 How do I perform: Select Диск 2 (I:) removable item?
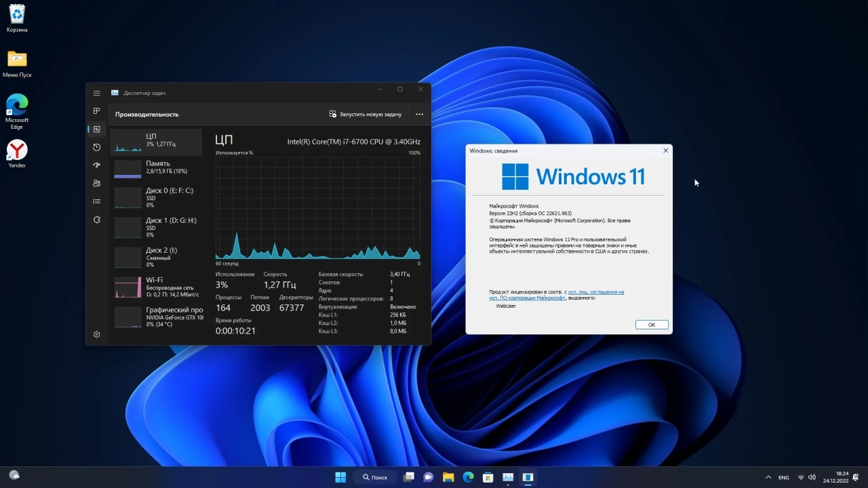tap(156, 257)
